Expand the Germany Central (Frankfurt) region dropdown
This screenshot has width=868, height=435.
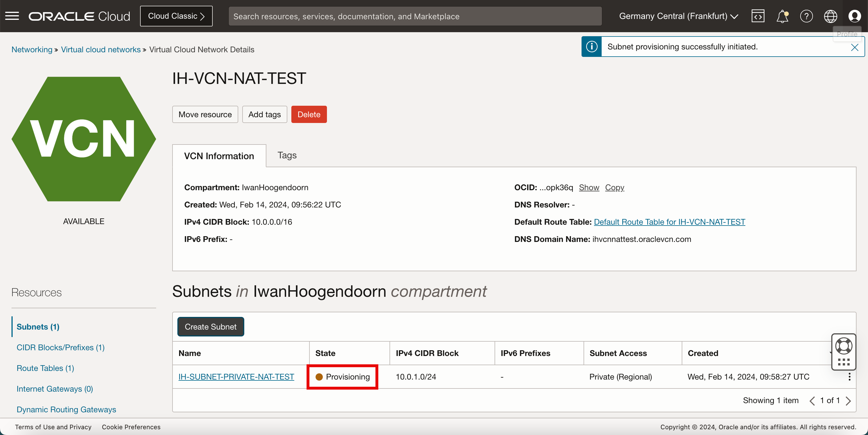click(x=678, y=16)
